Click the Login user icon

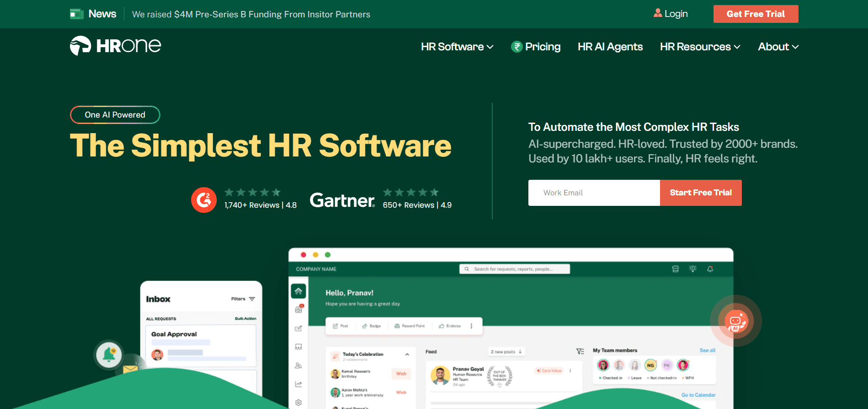[658, 13]
